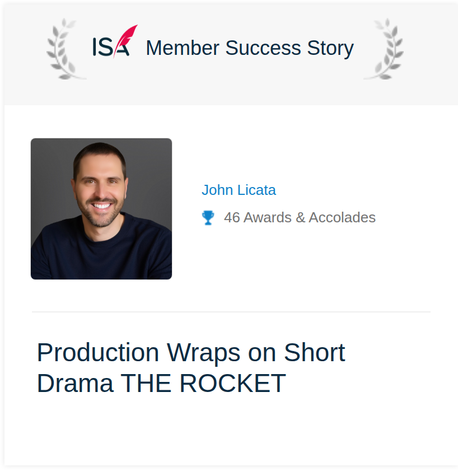The image size is (458, 476).
Task: Click THE ROCKET in the headline
Action: tap(203, 383)
